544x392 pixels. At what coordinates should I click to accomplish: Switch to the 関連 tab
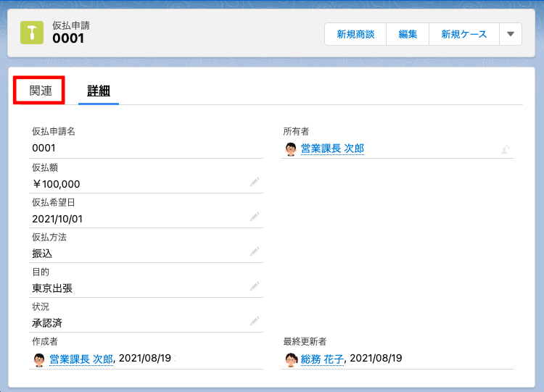(x=41, y=91)
